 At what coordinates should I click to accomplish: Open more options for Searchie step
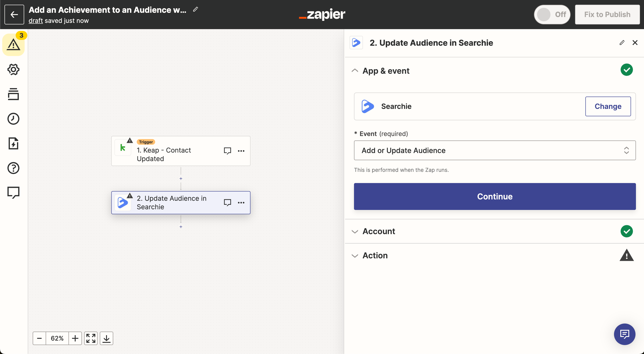coord(241,203)
